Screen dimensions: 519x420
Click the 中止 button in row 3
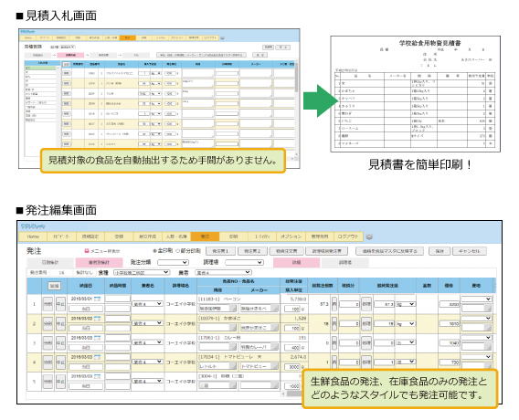coord(60,343)
